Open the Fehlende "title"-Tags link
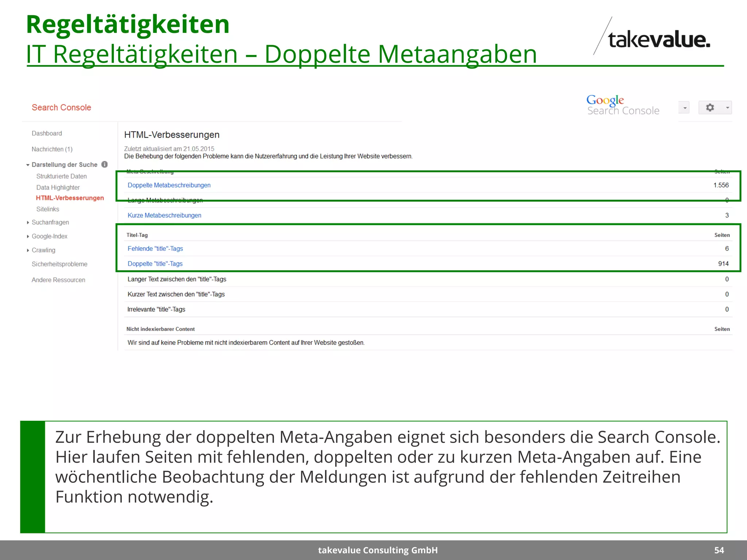 coord(155,249)
